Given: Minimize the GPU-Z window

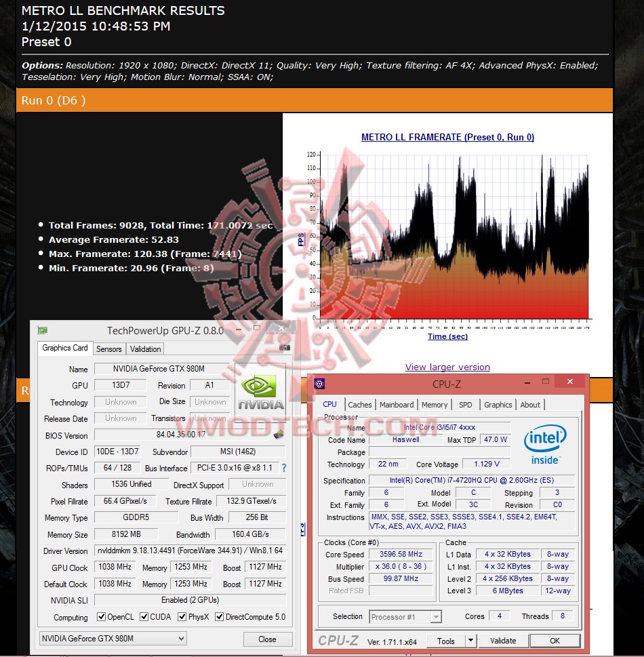Looking at the screenshot, I should (x=239, y=330).
